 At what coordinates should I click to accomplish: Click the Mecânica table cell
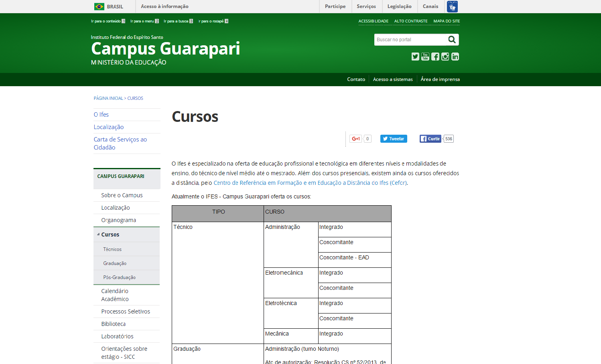pos(291,336)
